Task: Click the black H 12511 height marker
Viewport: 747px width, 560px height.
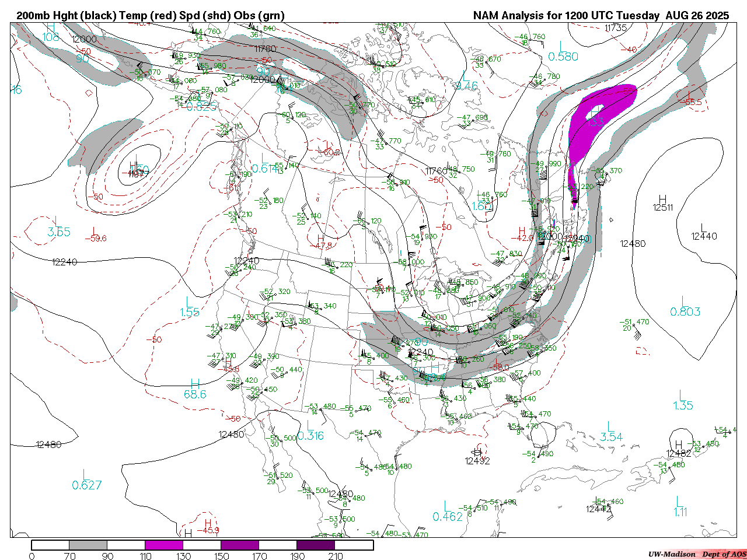Action: [x=662, y=203]
